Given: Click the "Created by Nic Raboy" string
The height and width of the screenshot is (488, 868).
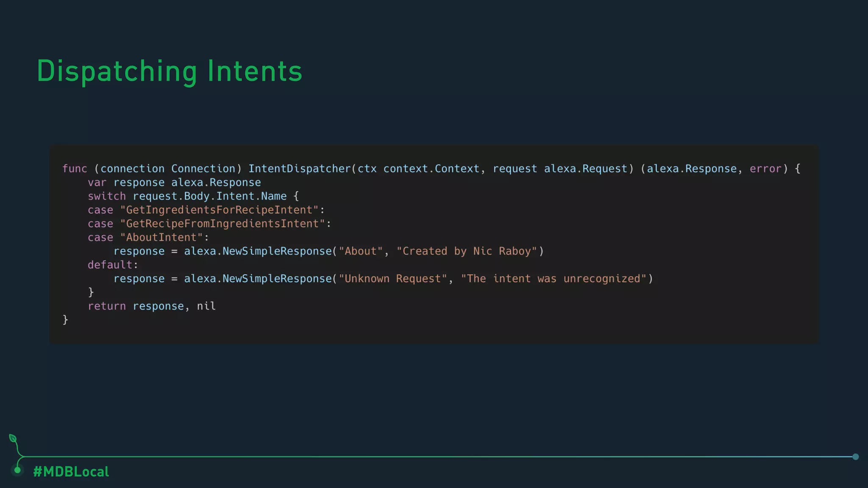Looking at the screenshot, I should [467, 251].
